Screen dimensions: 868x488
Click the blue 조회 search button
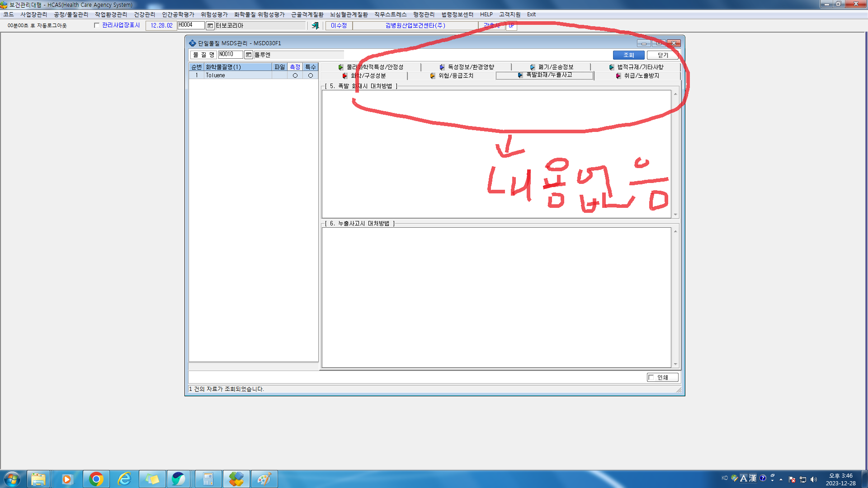click(628, 55)
